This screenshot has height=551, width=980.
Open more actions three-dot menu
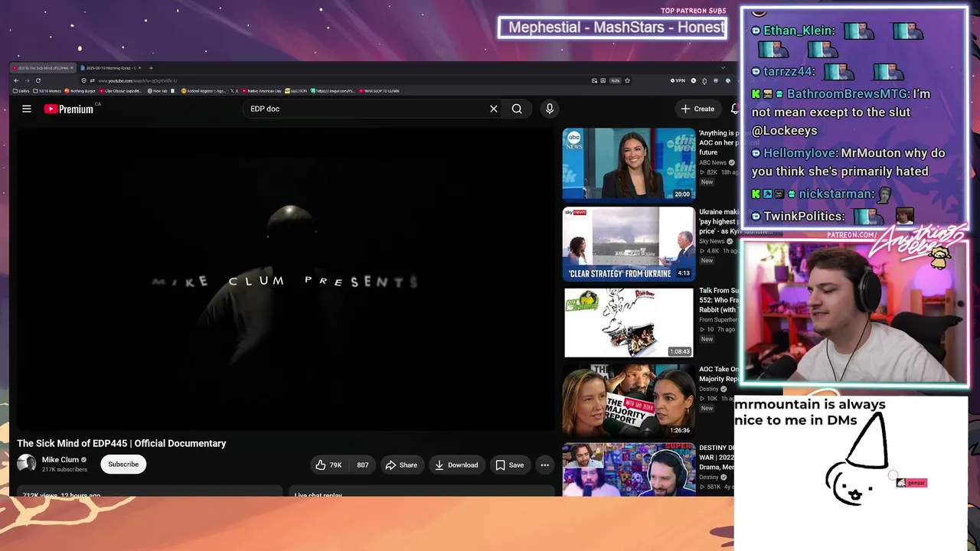coord(544,465)
